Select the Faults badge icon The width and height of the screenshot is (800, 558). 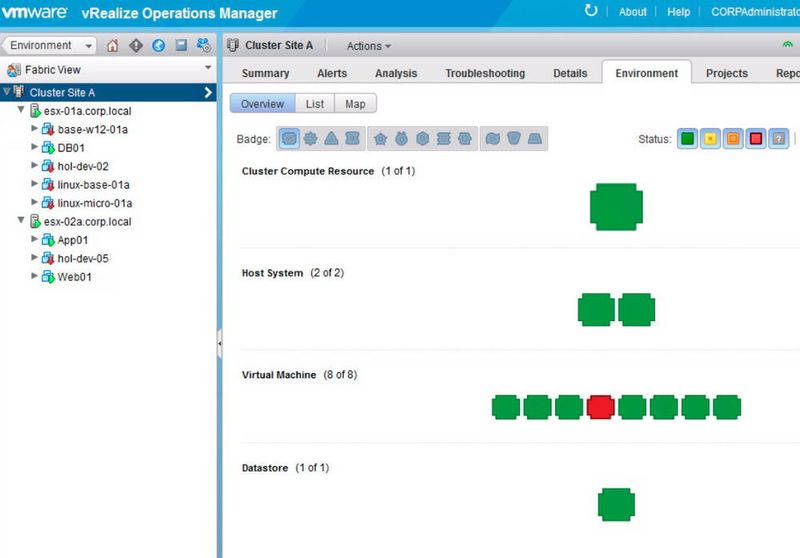(x=353, y=138)
